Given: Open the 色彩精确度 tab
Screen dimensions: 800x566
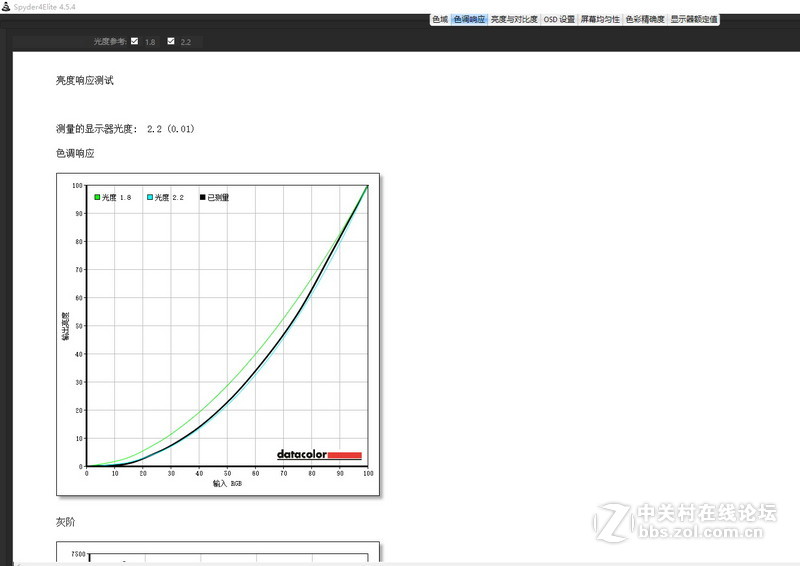Looking at the screenshot, I should coord(645,19).
